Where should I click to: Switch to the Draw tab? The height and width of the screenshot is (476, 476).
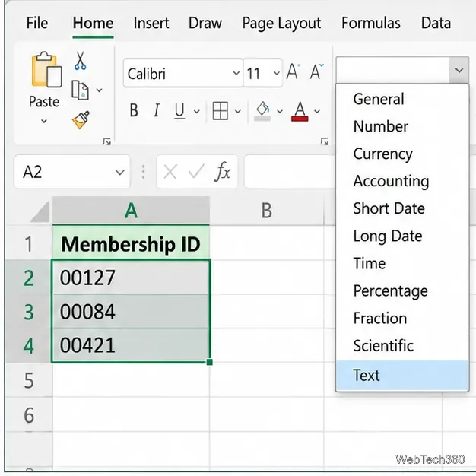pos(205,23)
